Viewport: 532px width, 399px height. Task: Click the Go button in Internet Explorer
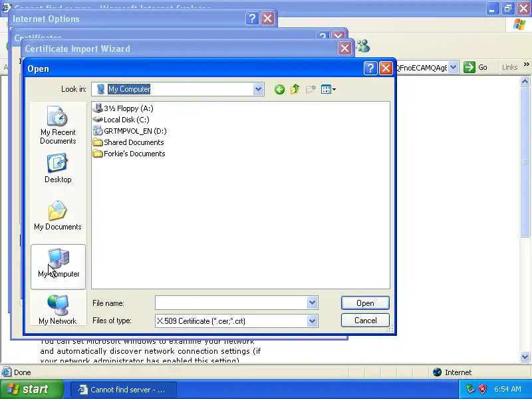coord(475,67)
